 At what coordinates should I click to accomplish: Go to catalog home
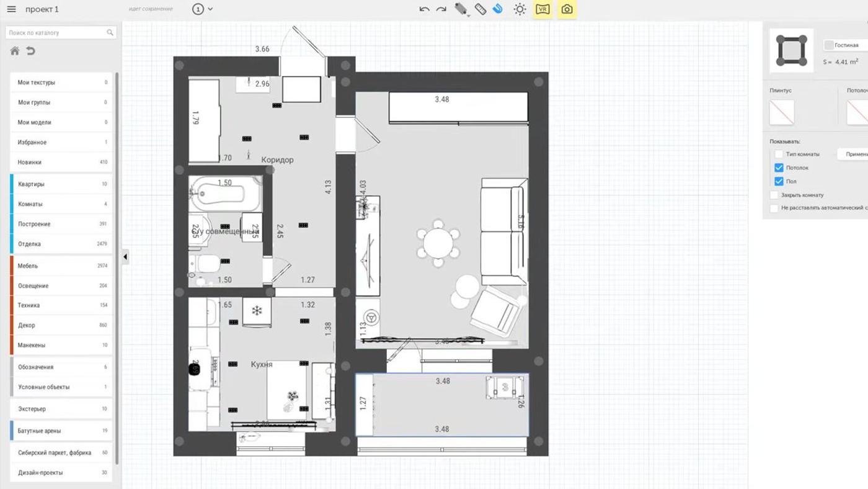tap(15, 51)
